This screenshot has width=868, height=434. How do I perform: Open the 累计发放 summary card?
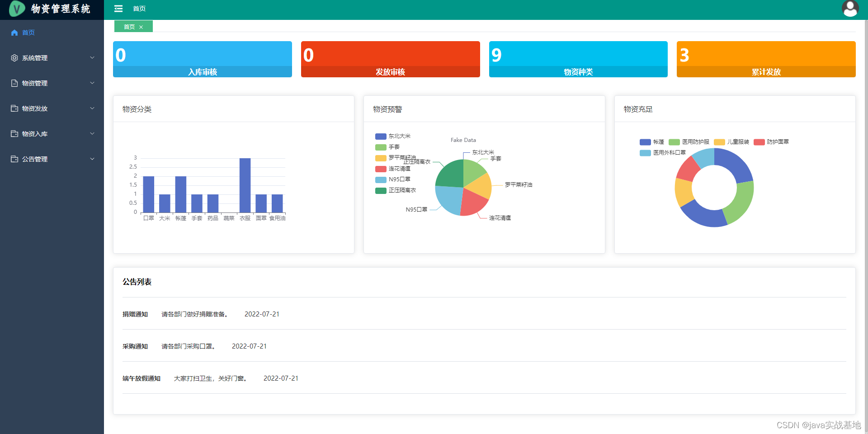click(x=766, y=59)
